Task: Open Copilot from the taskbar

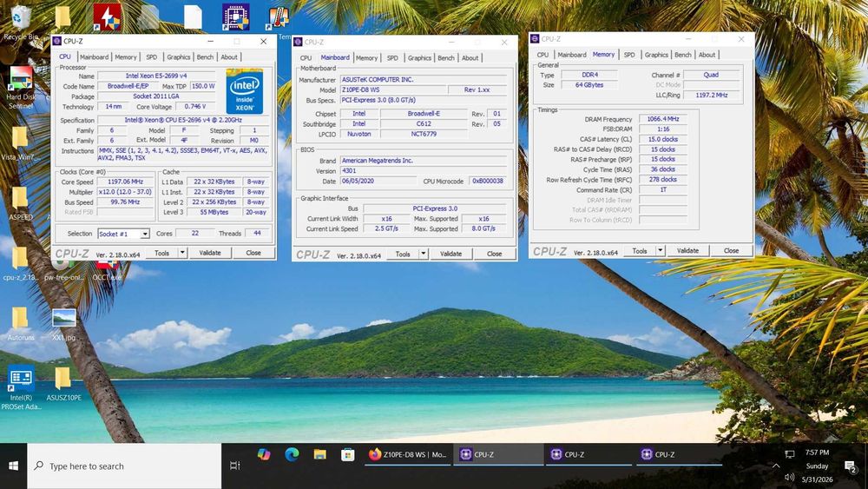Action: tap(264, 454)
